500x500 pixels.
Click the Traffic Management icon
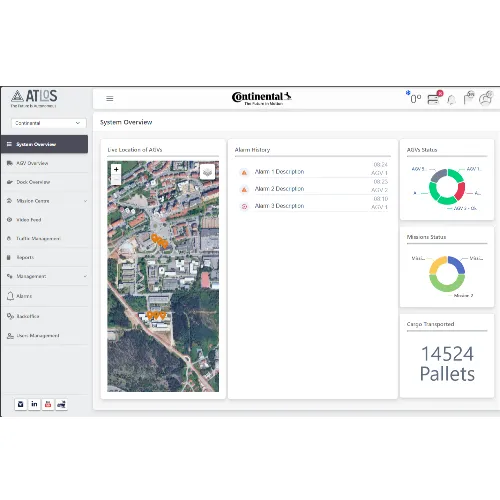(x=9, y=238)
